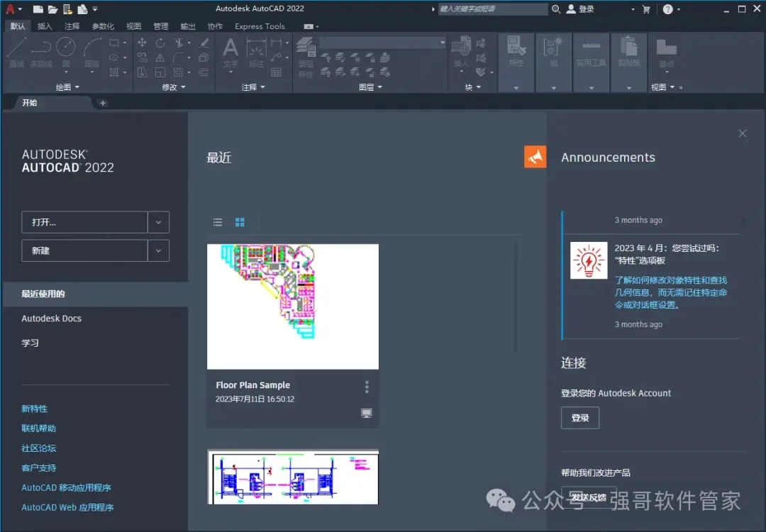Expand the Modify (修改) panel
766x532 pixels.
(x=174, y=87)
